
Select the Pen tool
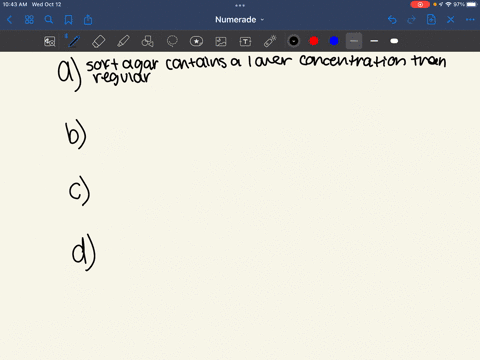[x=74, y=41]
